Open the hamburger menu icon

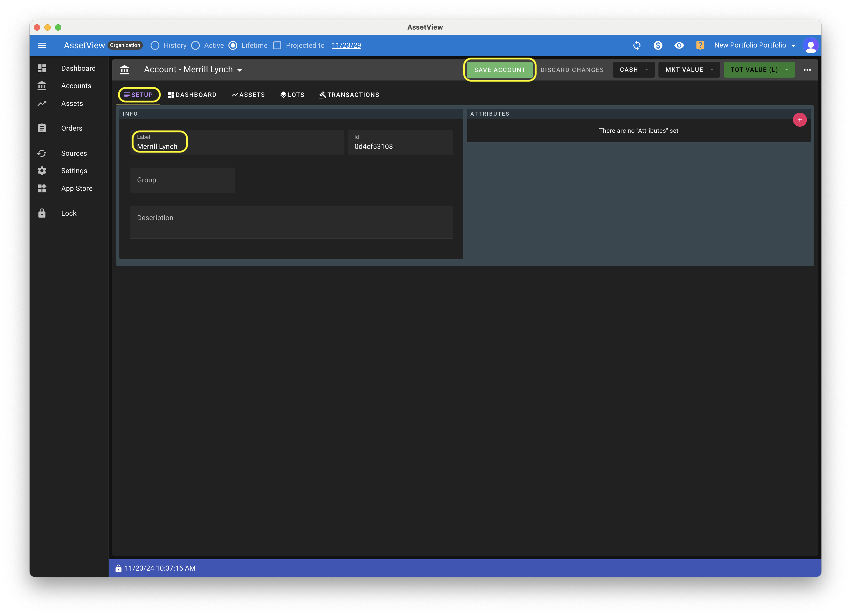[42, 45]
